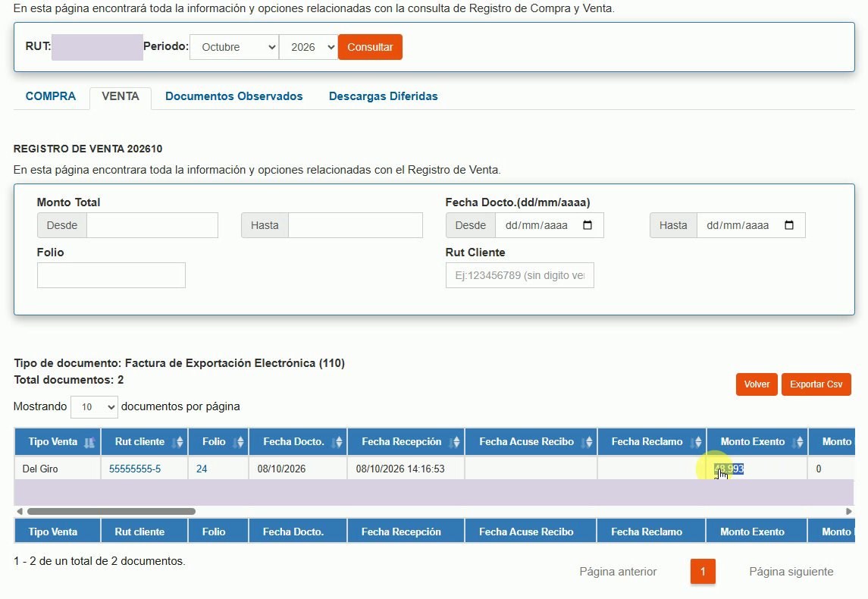This screenshot has width=868, height=599.
Task: Sort table by Folio sort icon
Action: point(239,442)
